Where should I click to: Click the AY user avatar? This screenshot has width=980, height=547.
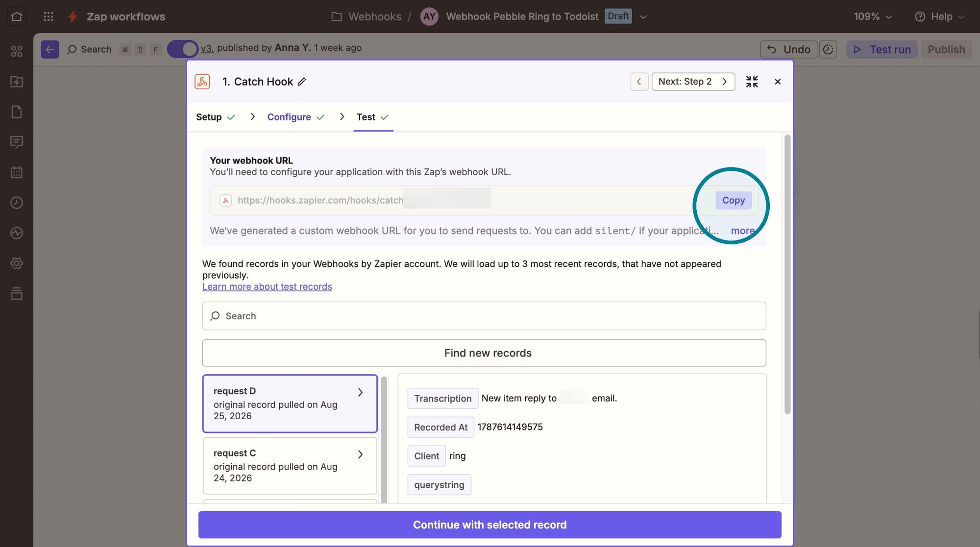tap(429, 17)
